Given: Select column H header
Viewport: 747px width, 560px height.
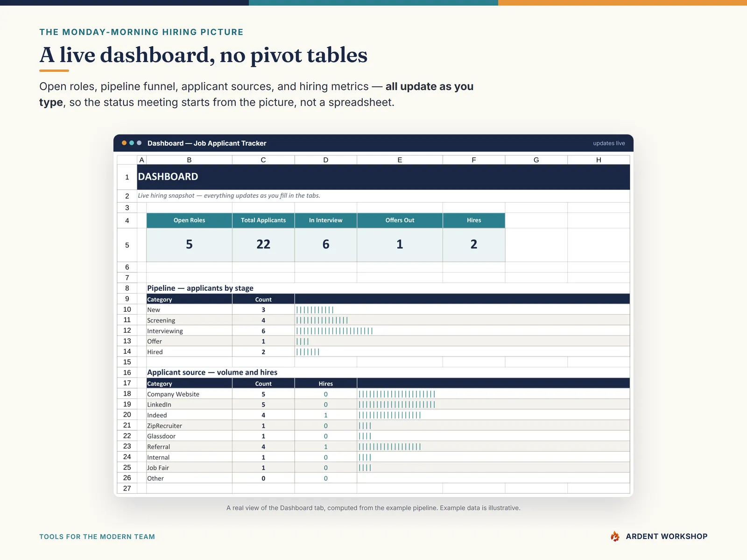Looking at the screenshot, I should [599, 160].
